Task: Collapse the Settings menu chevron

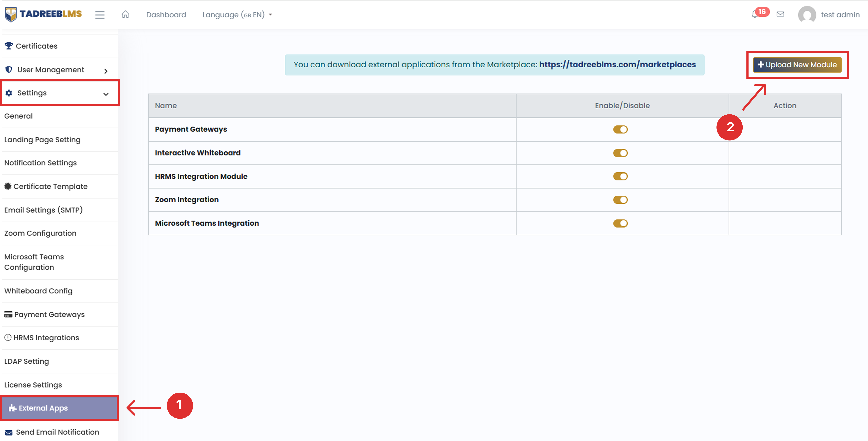Action: [x=106, y=94]
